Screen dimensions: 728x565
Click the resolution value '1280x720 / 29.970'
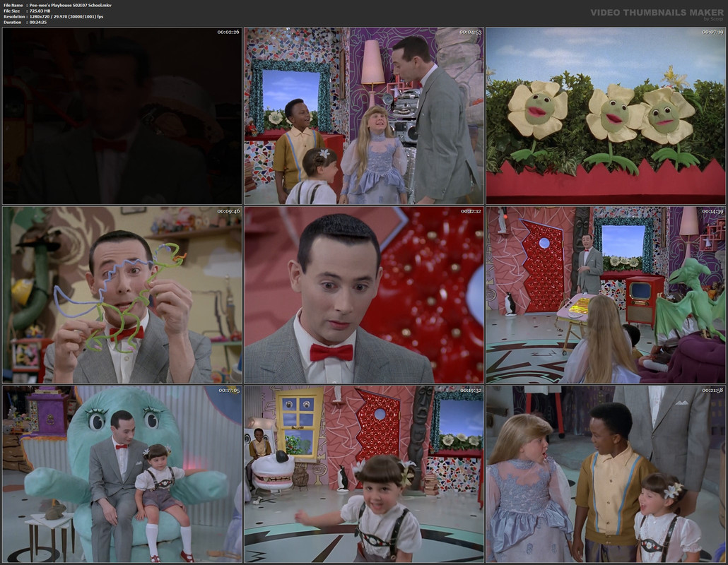48,16
